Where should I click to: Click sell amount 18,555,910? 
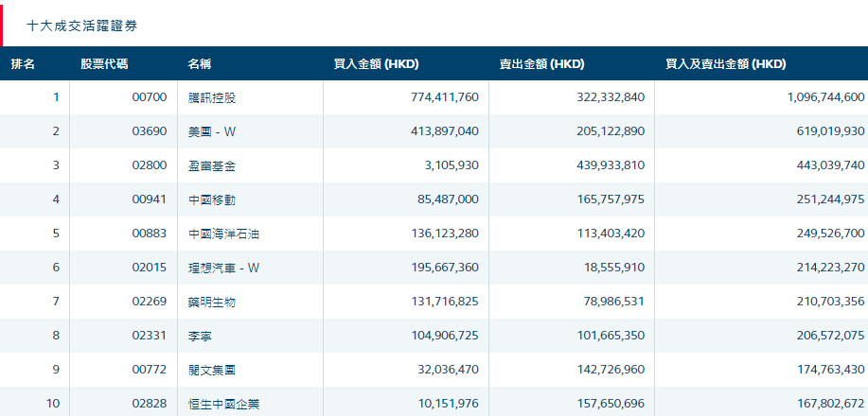tap(614, 268)
